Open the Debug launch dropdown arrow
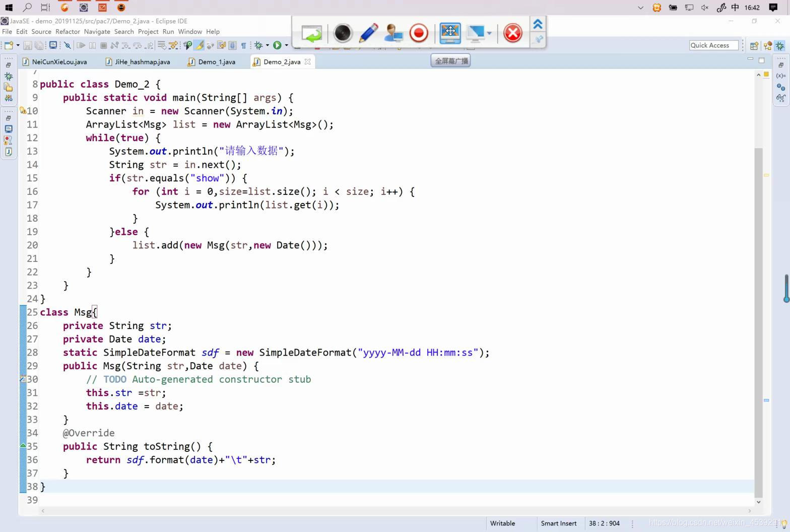 (x=267, y=45)
